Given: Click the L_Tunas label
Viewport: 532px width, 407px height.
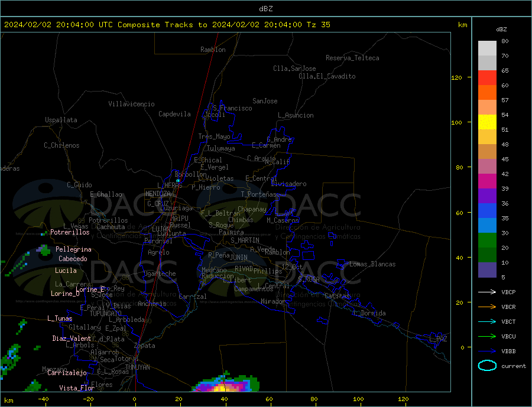Looking at the screenshot, I should tap(60, 318).
